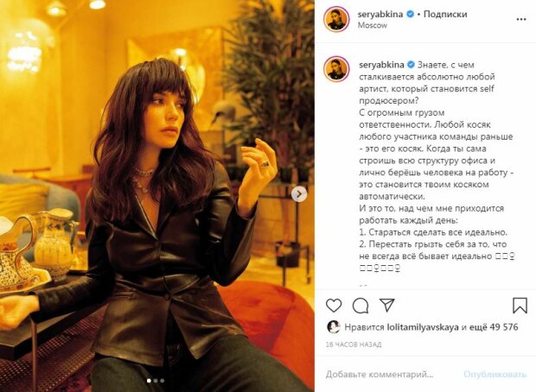
Task: Save post with bookmark icon
Action: pos(520,306)
